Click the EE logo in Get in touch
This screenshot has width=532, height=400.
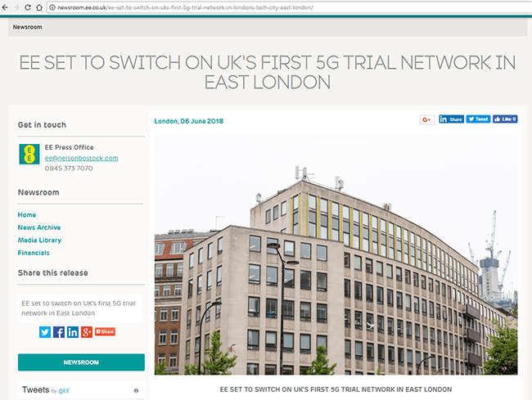(29, 155)
